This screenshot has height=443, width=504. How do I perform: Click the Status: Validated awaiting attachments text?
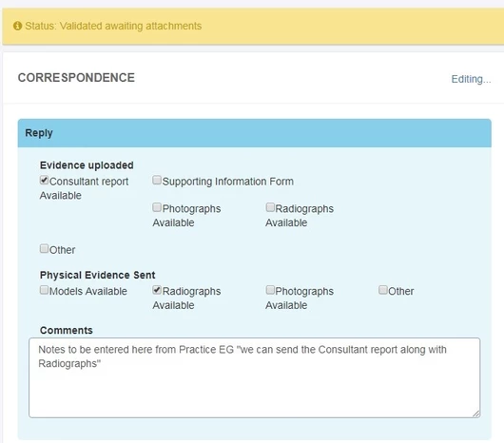[x=113, y=26]
